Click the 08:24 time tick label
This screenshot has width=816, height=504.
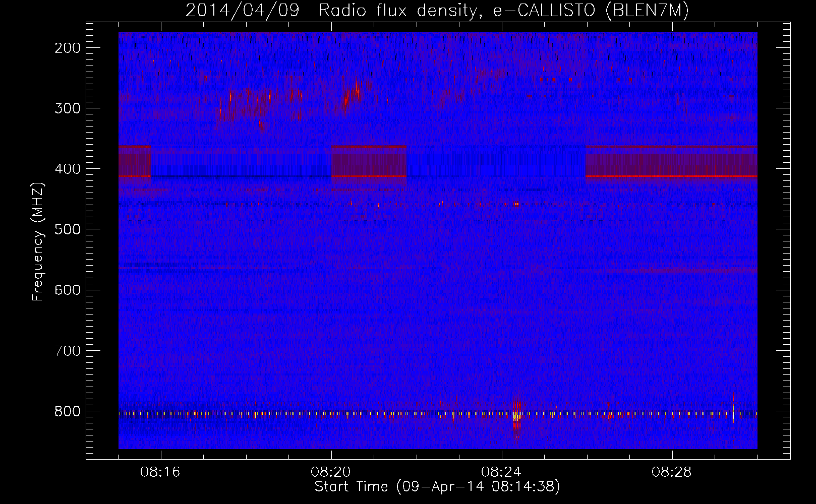click(501, 472)
